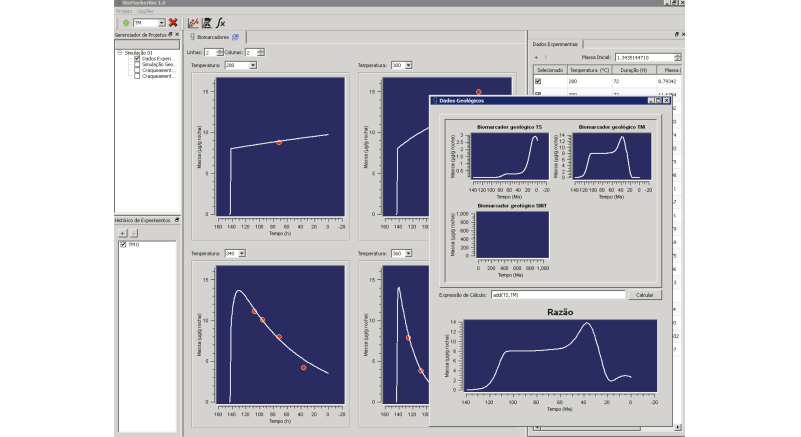Click the red data point on the 280 chart

[279, 143]
